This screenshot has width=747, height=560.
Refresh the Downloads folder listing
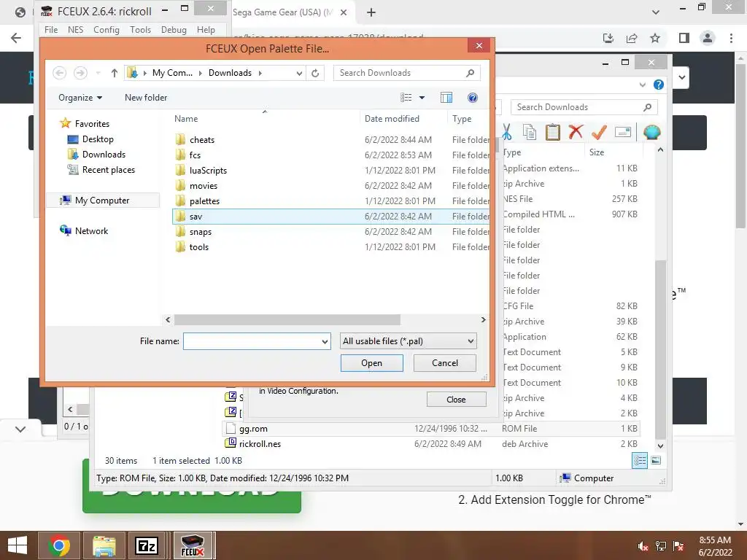315,73
